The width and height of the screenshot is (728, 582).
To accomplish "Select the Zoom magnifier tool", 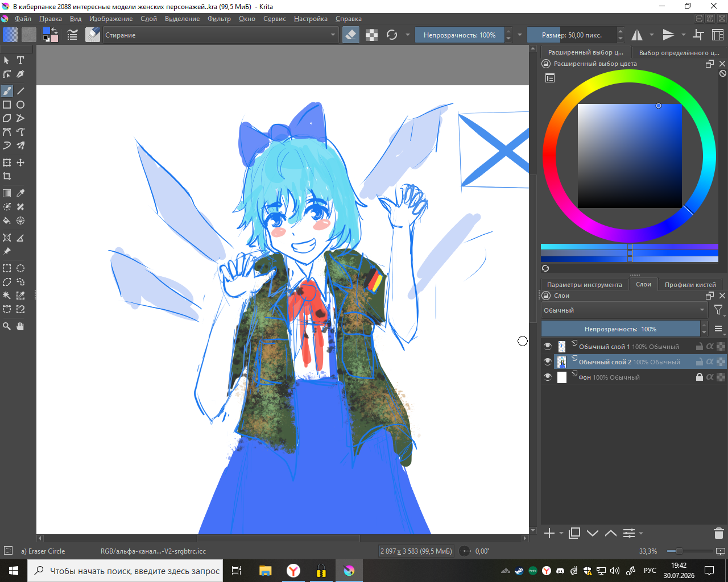I will [7, 326].
